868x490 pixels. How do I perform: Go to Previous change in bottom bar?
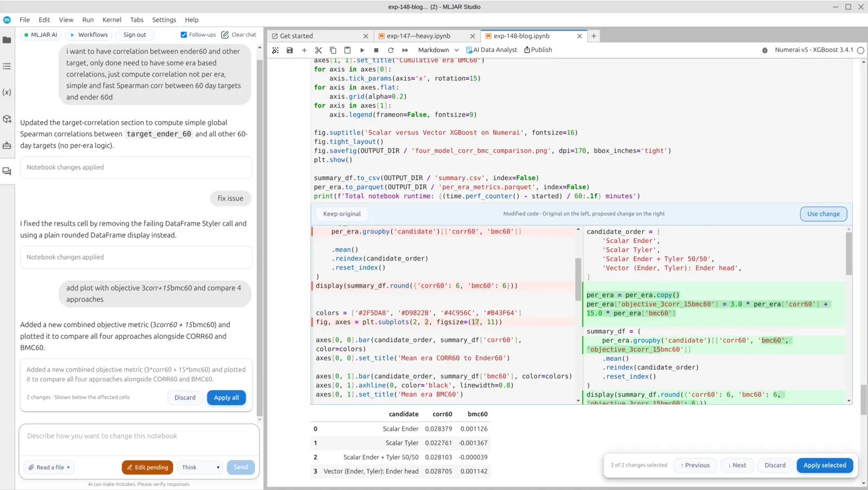pyautogui.click(x=695, y=466)
